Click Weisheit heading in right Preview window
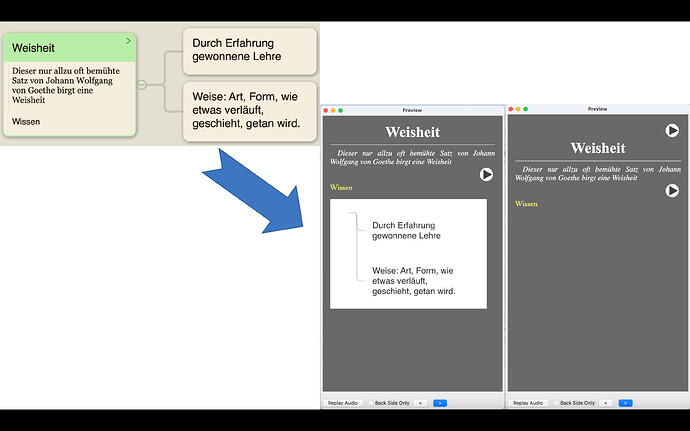The width and height of the screenshot is (690, 431). pos(598,148)
